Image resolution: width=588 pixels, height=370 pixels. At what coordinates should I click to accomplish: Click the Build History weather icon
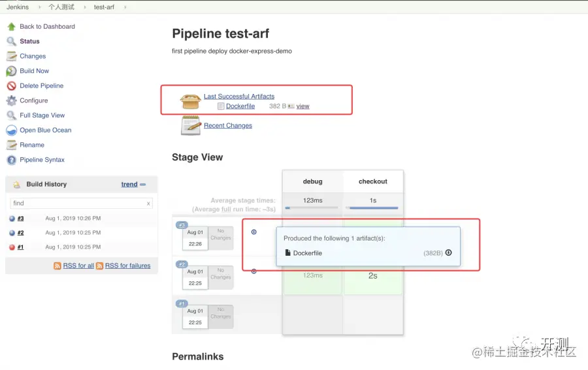(x=16, y=184)
